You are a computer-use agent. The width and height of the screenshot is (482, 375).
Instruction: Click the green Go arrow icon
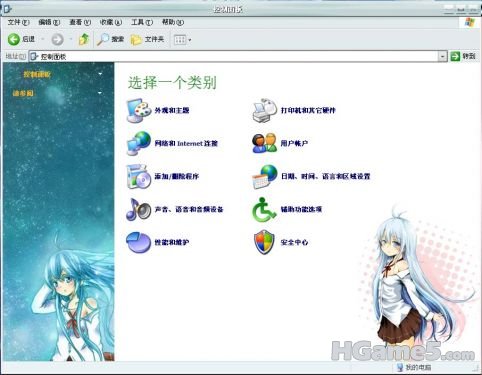(455, 56)
